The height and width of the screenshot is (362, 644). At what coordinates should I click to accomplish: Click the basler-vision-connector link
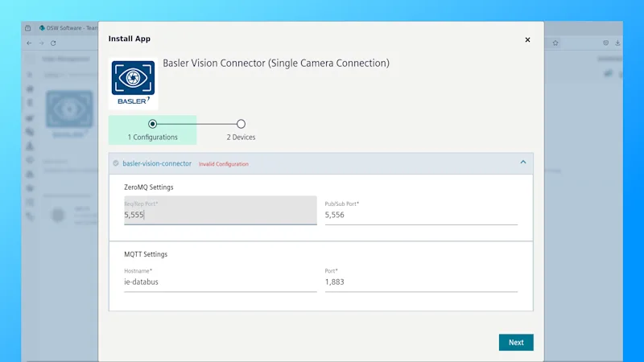tap(157, 163)
